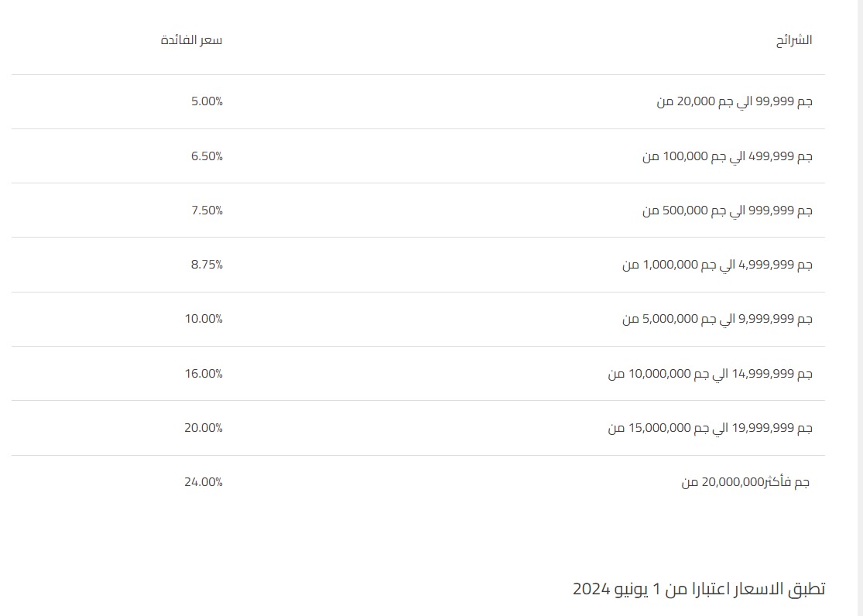Click the 5.00% interest rate value
The width and height of the screenshot is (863, 616).
pyautogui.click(x=207, y=101)
